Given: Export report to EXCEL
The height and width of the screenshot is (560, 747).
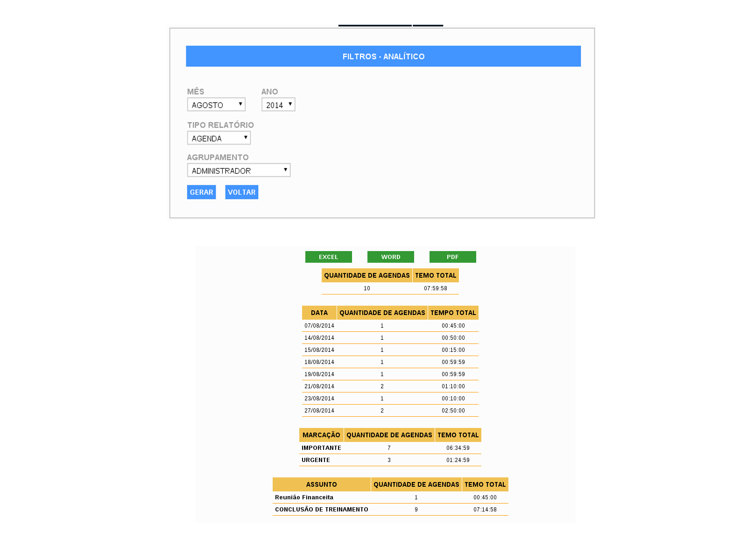Looking at the screenshot, I should [x=328, y=257].
